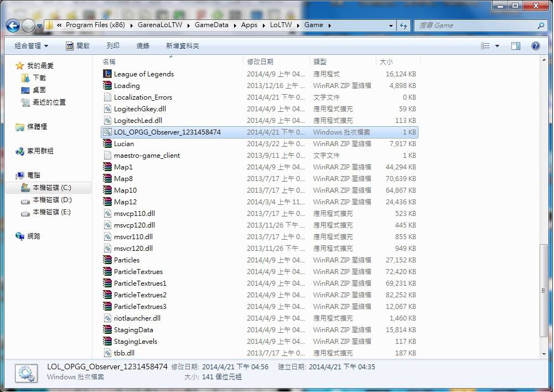Select 我的最愛 favorites in the sidebar
The height and width of the screenshot is (392, 554).
click(35, 66)
